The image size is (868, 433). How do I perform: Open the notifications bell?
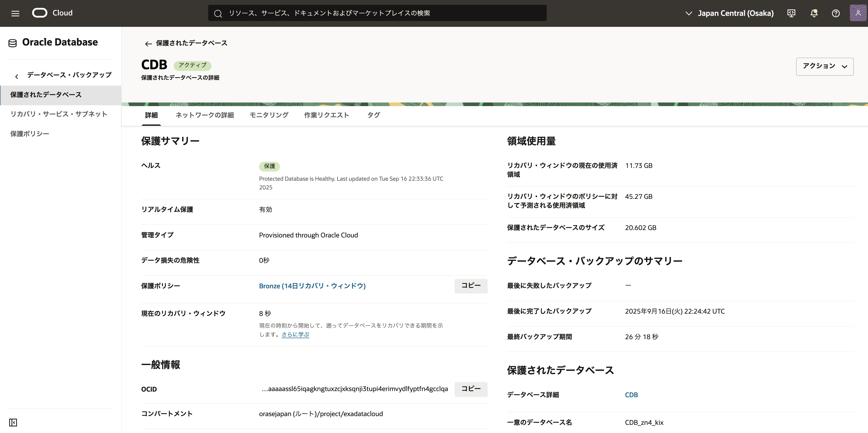coord(814,13)
